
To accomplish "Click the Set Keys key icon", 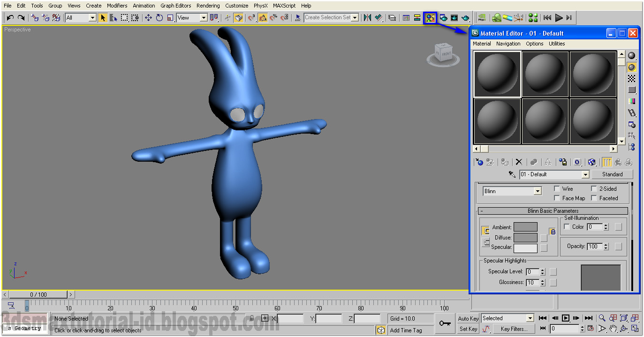I will tap(445, 323).
